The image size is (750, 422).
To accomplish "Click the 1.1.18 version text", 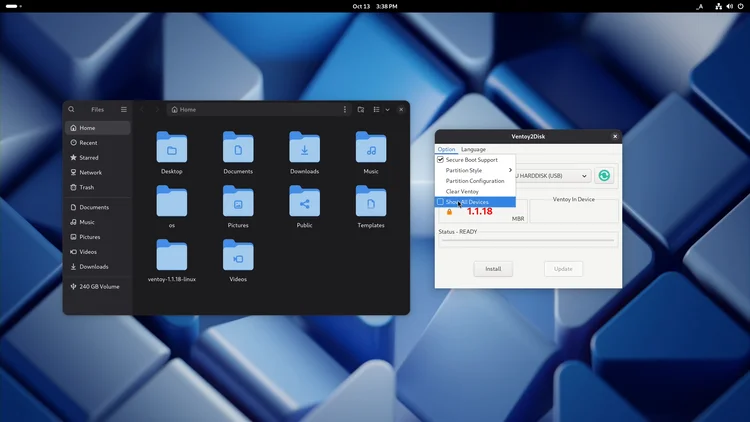I will click(479, 211).
